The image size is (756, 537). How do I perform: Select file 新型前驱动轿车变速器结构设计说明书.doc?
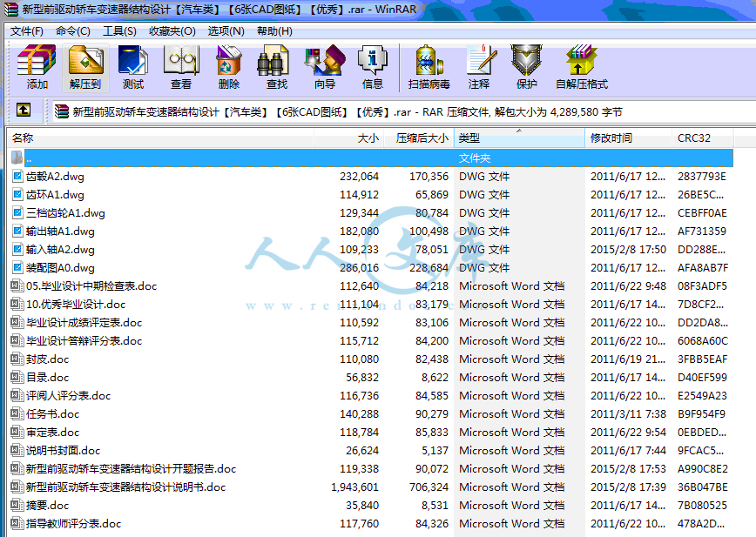pos(125,487)
